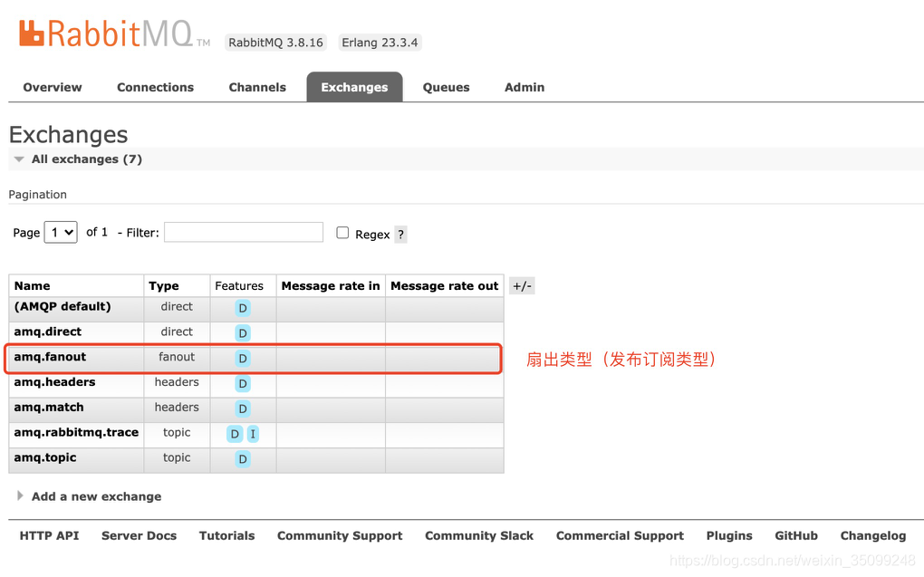Open the HTTP API footer link
Viewport: 924px width, 577px height.
[x=49, y=535]
